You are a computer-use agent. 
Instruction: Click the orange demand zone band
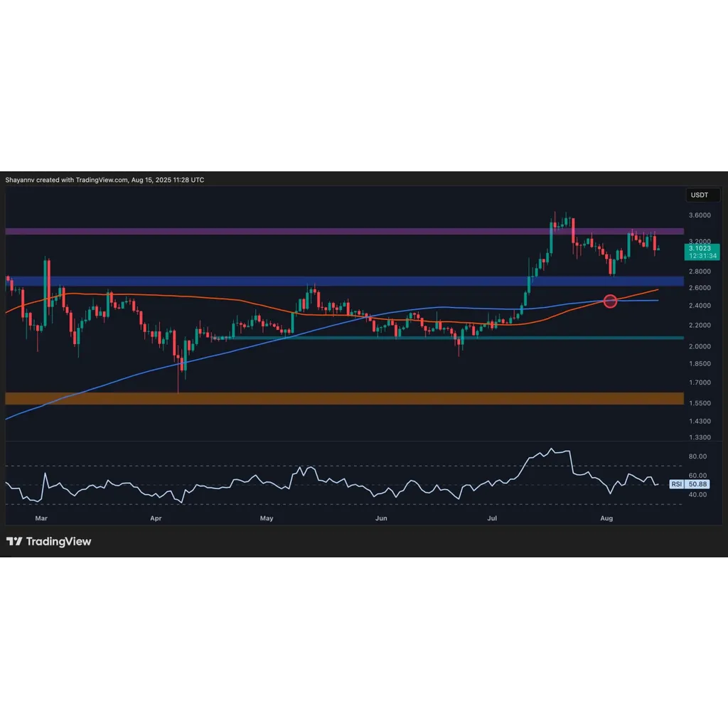(x=345, y=398)
